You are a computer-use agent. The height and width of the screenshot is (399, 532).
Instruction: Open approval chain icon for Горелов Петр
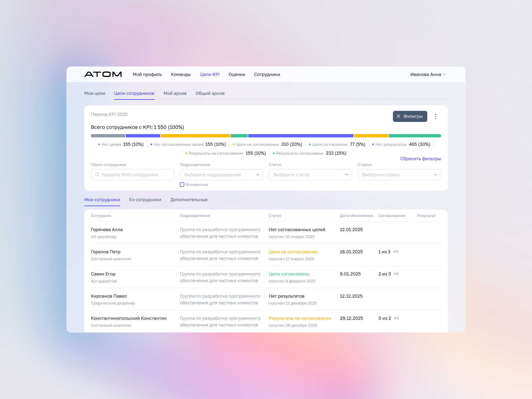pos(396,252)
